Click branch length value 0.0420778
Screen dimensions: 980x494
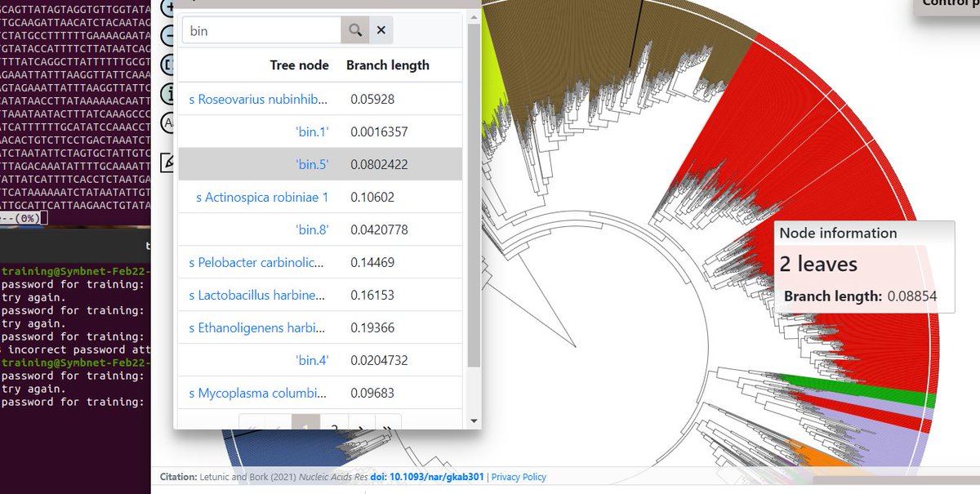click(x=379, y=229)
